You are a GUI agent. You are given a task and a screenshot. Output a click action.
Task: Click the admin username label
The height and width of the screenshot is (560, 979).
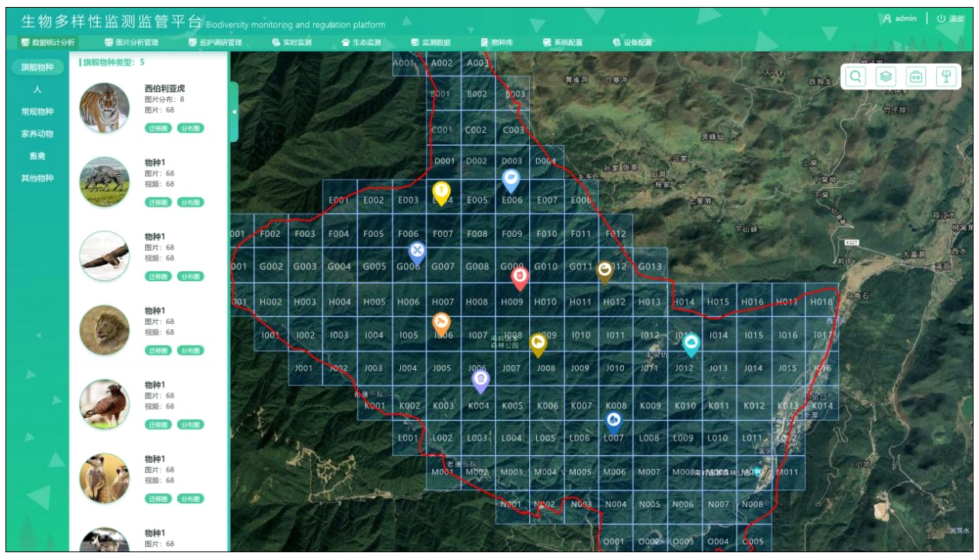[906, 19]
